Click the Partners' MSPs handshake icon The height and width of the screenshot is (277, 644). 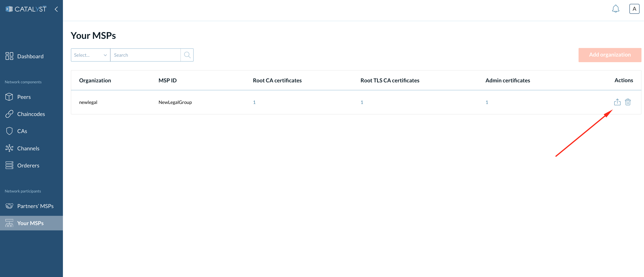pyautogui.click(x=9, y=206)
